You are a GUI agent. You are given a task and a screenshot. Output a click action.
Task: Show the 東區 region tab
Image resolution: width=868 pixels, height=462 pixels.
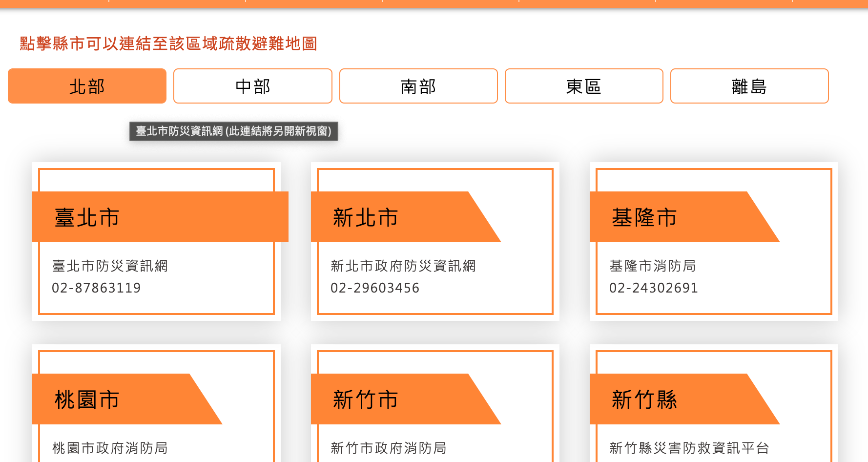(584, 86)
